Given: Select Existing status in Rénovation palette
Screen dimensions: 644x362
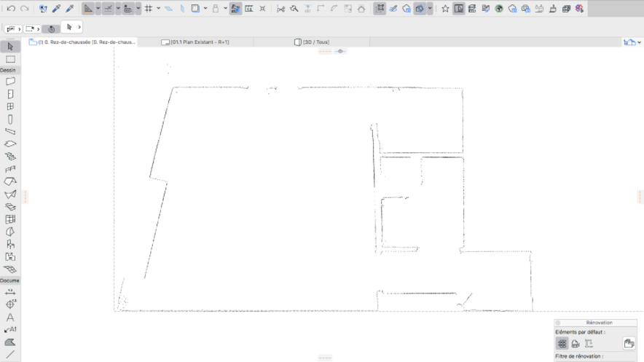Looking at the screenshot, I should click(x=562, y=344).
